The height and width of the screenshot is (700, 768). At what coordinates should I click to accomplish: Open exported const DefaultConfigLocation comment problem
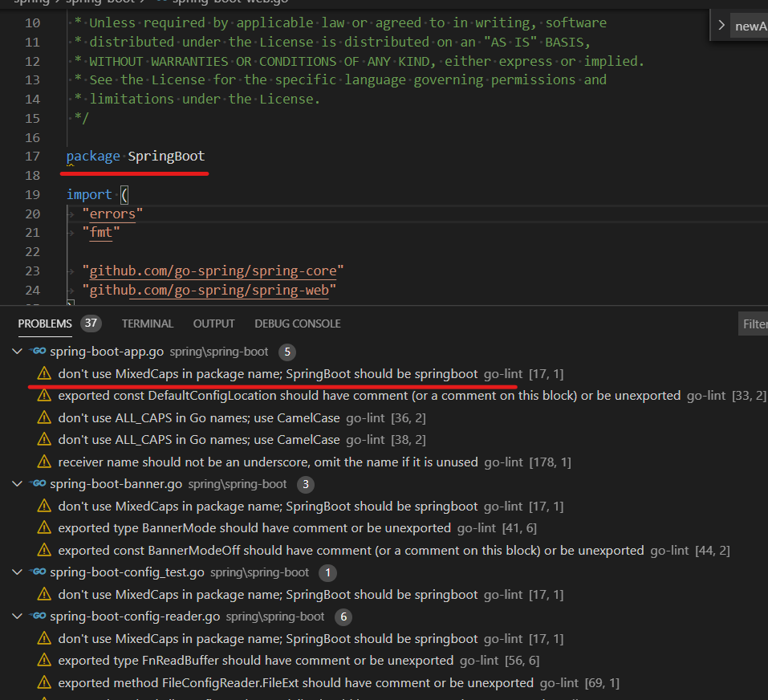click(x=369, y=396)
